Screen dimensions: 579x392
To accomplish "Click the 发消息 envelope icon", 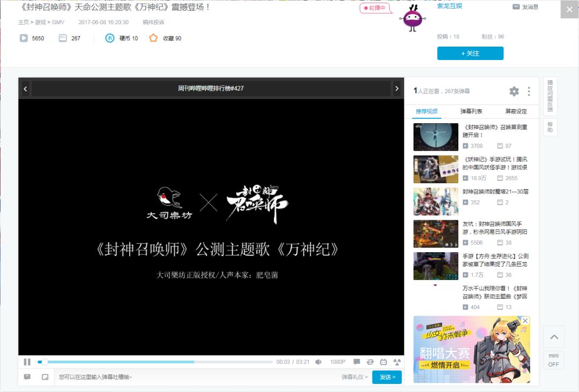I will pos(516,6).
